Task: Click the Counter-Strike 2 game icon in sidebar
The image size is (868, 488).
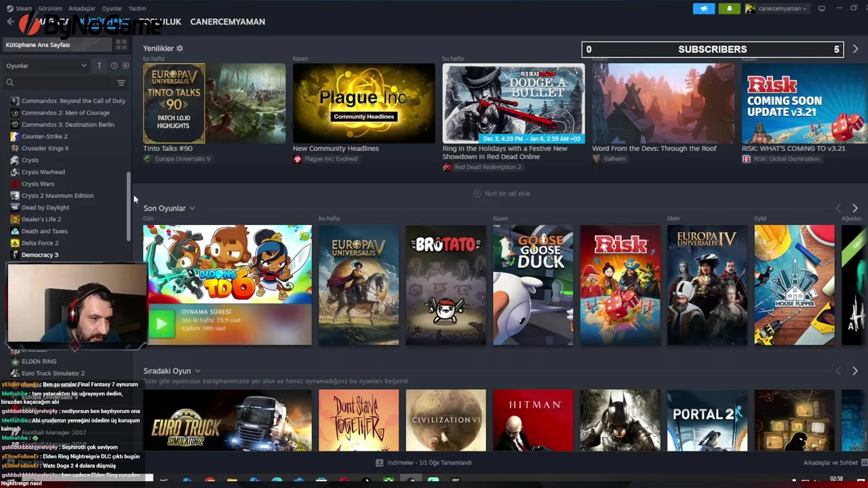Action: click(15, 136)
